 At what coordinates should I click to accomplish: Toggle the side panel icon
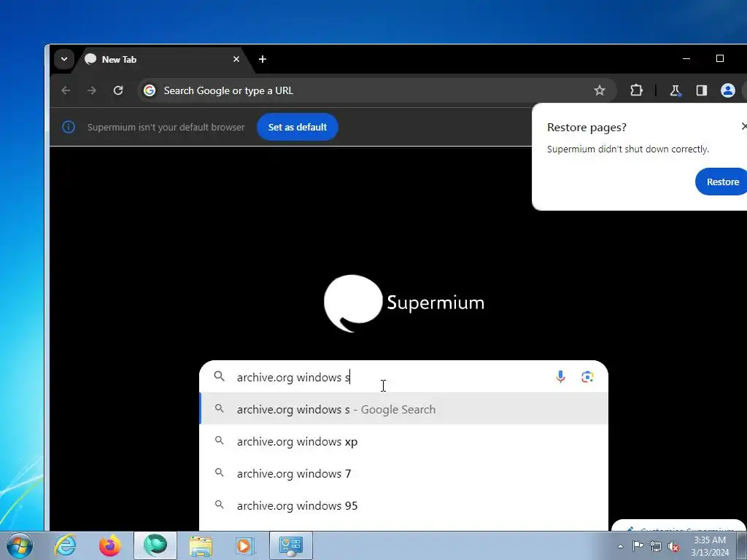(701, 90)
